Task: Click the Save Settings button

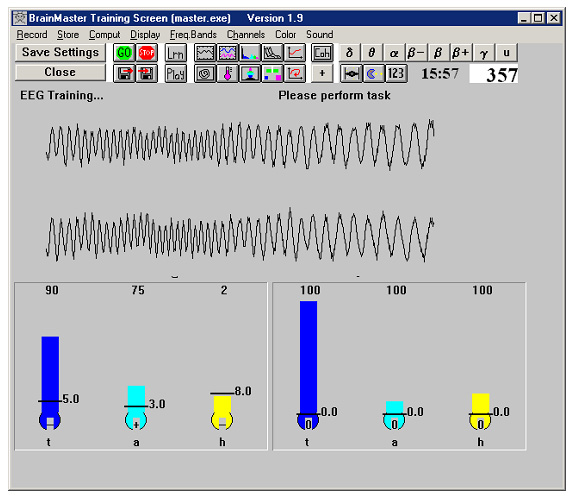Action: click(x=61, y=52)
